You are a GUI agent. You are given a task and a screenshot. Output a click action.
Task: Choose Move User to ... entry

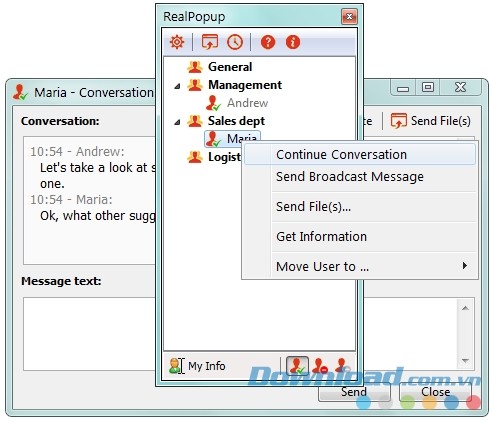(360, 266)
